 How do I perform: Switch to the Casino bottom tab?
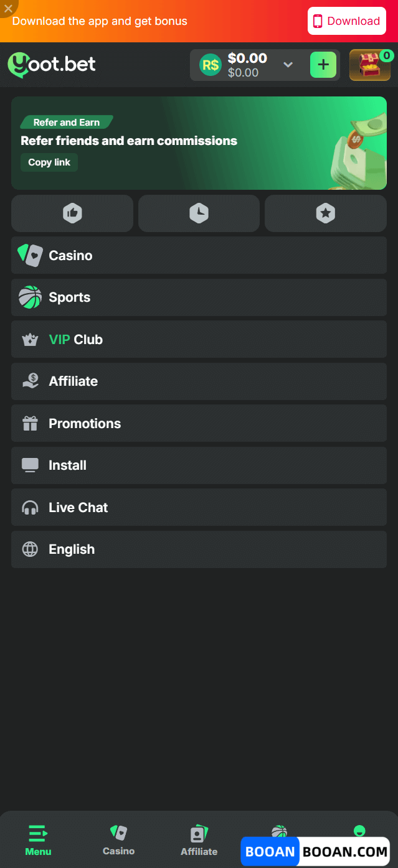coord(118,839)
